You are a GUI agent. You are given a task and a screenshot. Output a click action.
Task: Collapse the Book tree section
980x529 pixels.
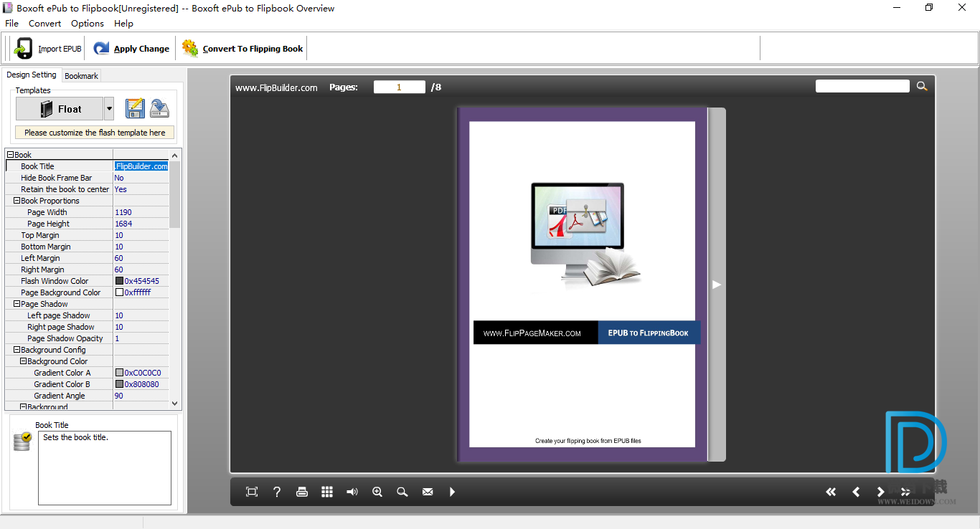(10, 155)
